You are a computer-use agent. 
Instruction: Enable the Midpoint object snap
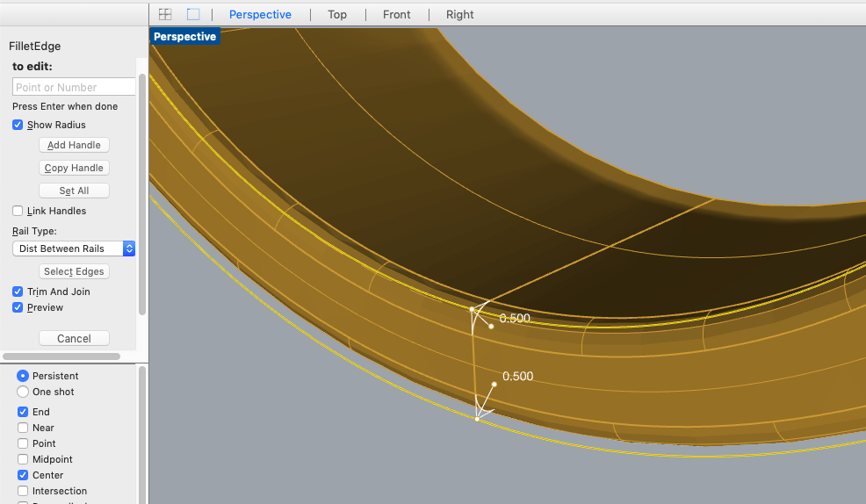coord(23,459)
